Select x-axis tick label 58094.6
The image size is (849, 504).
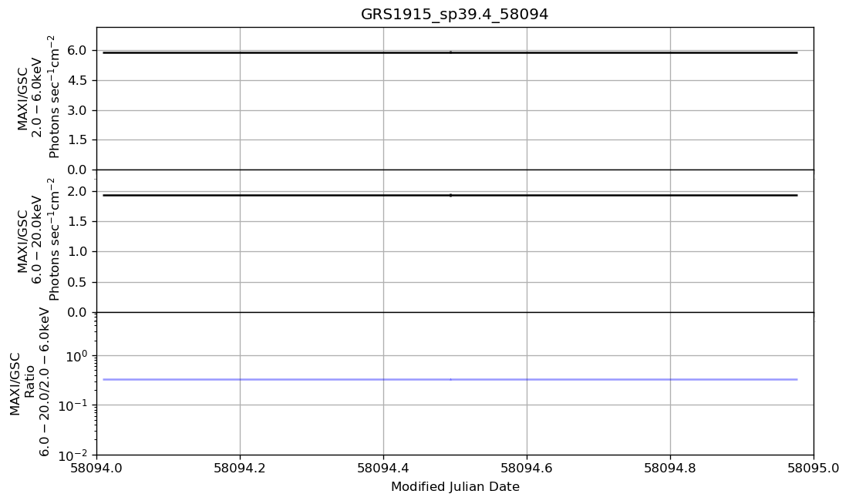[x=527, y=467]
